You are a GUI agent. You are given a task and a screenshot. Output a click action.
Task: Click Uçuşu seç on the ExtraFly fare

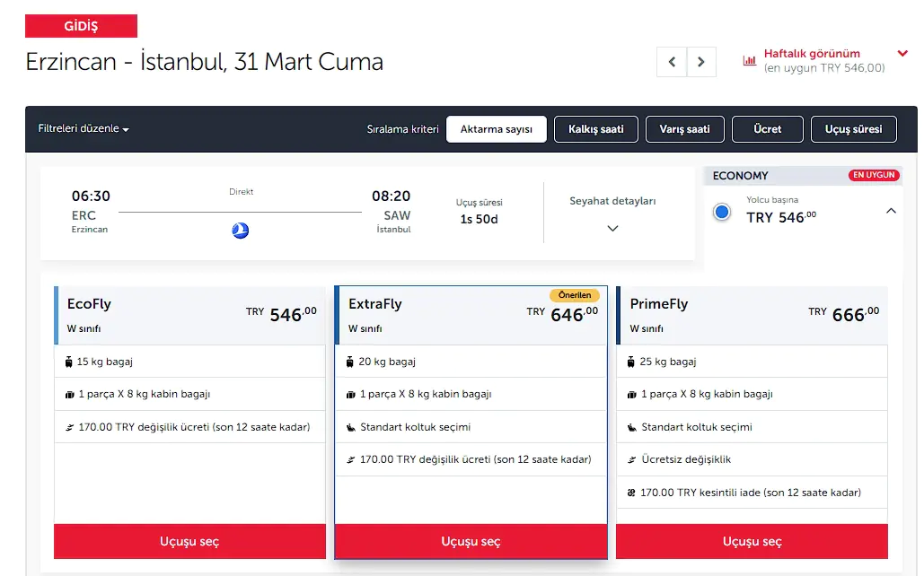pyautogui.click(x=471, y=542)
